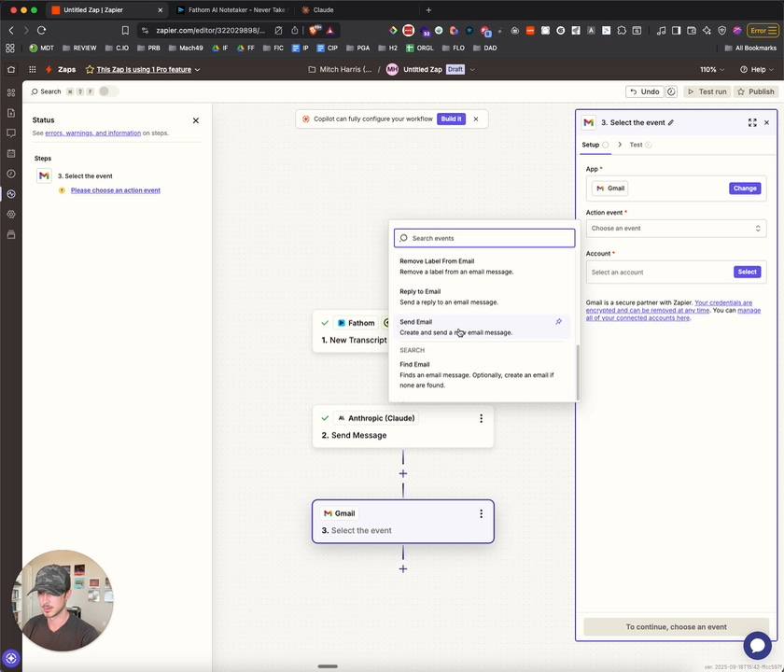Open the Brave shield icon
Image resolution: width=784 pixels, height=672 pixels.
(315, 31)
